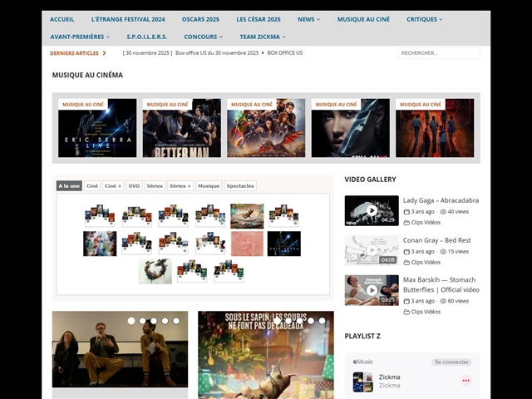Expand the News dropdown menu
Screen dimensions: 532x399
[308, 19]
